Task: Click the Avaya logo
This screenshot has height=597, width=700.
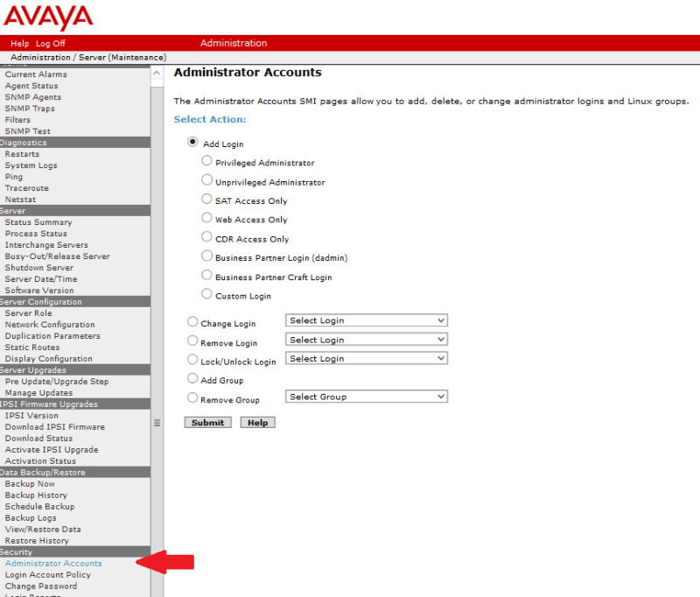Action: (48, 18)
